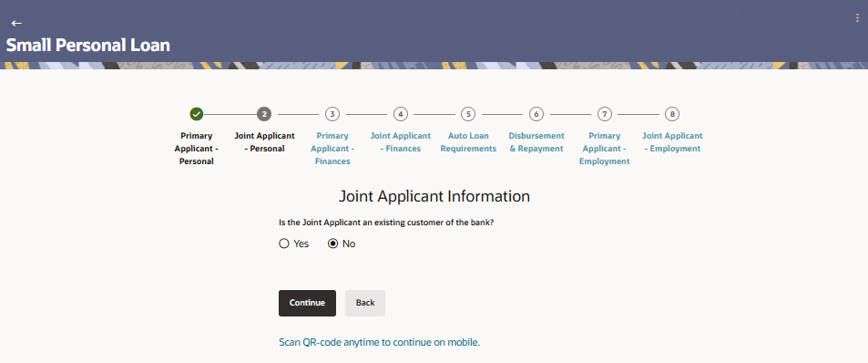This screenshot has width=868, height=363.
Task: Click the existing customer question text
Action: (386, 223)
